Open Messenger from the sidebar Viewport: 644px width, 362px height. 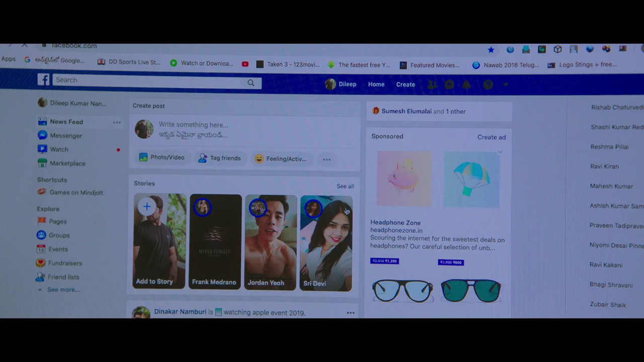(x=60, y=135)
